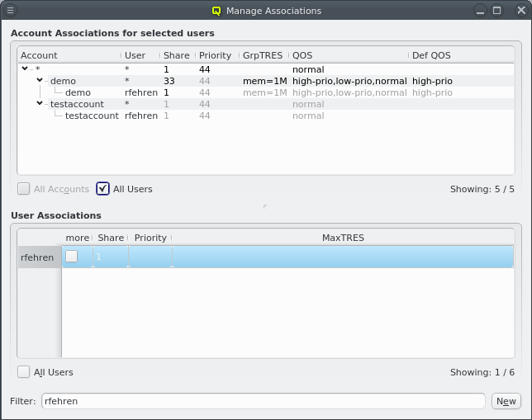Select the testaccount rfehren child row
532x420 pixels.
[266, 116]
